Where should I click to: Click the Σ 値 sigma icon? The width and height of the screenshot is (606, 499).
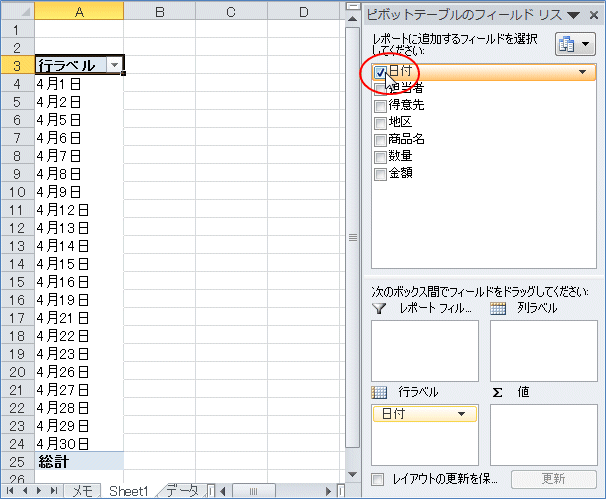click(497, 393)
